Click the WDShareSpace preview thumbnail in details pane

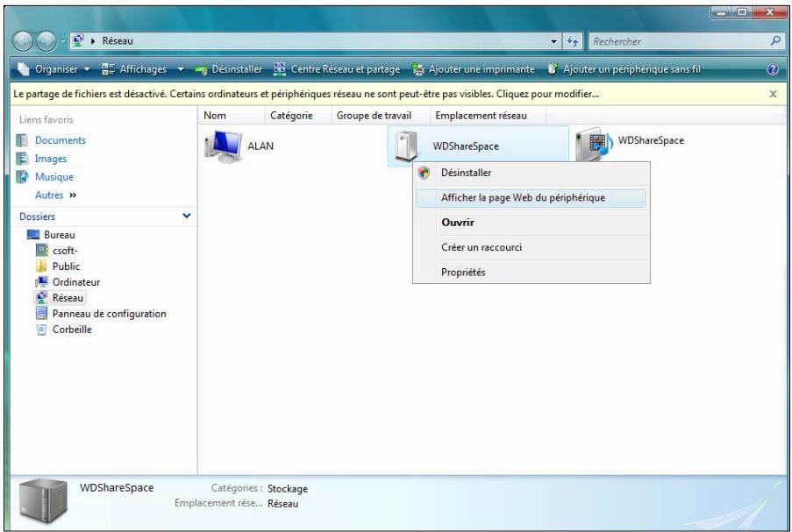(43, 500)
